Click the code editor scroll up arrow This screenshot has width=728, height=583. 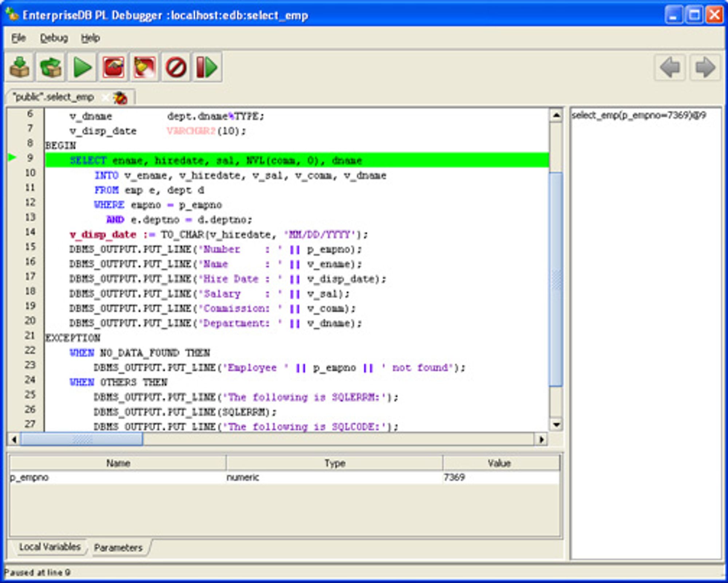(x=556, y=116)
